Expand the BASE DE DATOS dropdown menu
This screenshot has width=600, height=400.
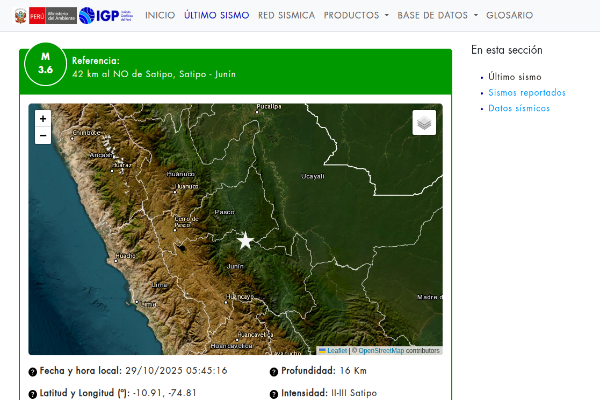tap(437, 15)
